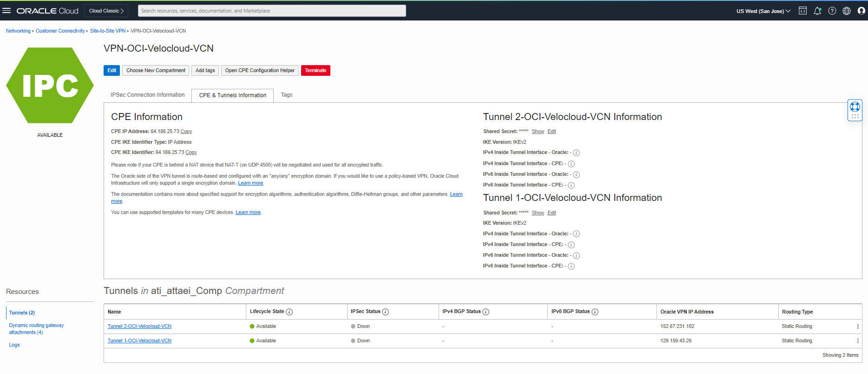
Task: Open Learn more about CPE templates
Action: click(248, 213)
